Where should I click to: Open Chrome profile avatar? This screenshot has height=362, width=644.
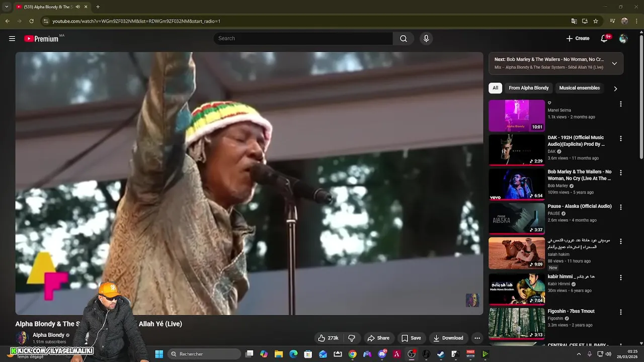pos(624,21)
